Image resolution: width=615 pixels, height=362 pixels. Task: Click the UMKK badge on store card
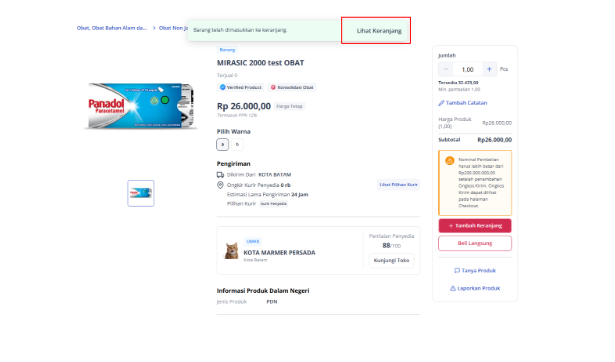pos(253,242)
